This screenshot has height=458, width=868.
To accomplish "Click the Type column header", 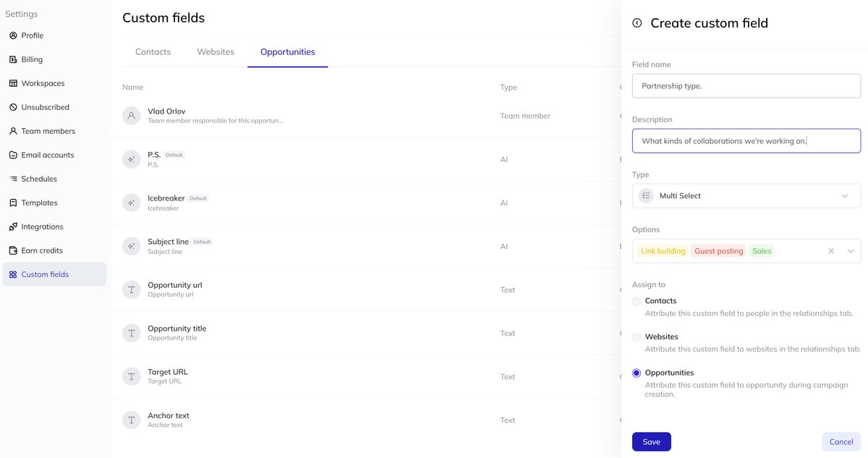I will pos(509,88).
